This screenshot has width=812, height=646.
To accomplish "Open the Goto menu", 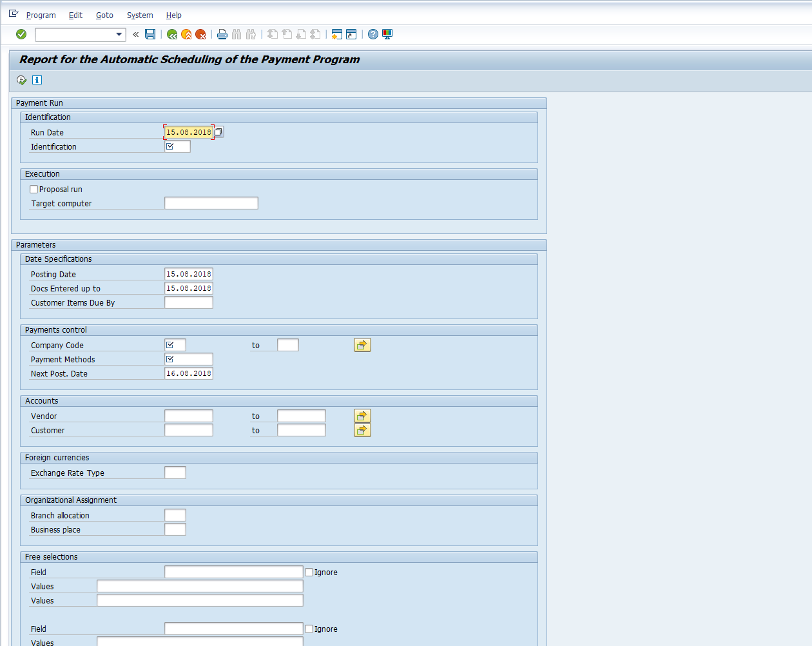I will (x=104, y=15).
